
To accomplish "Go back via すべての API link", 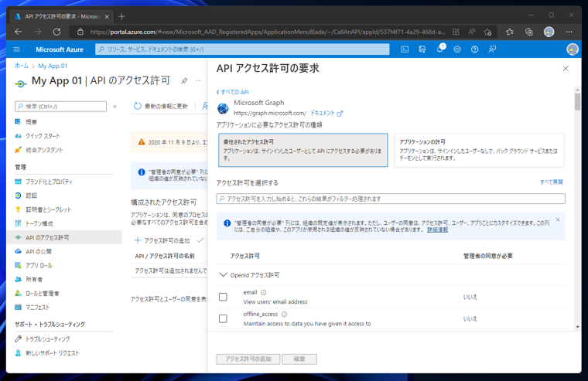I will coord(233,92).
